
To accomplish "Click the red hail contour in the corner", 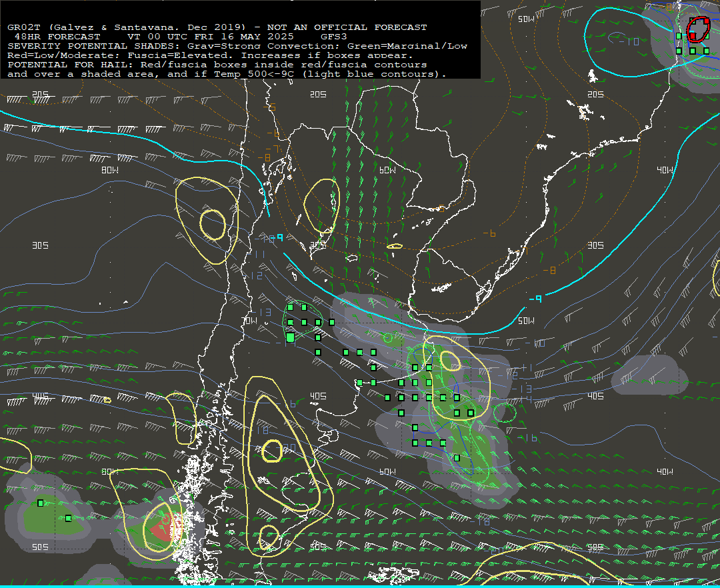I will coord(698,29).
